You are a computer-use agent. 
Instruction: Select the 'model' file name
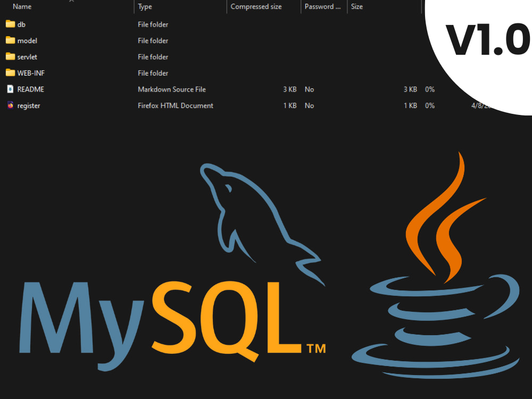[x=27, y=41]
